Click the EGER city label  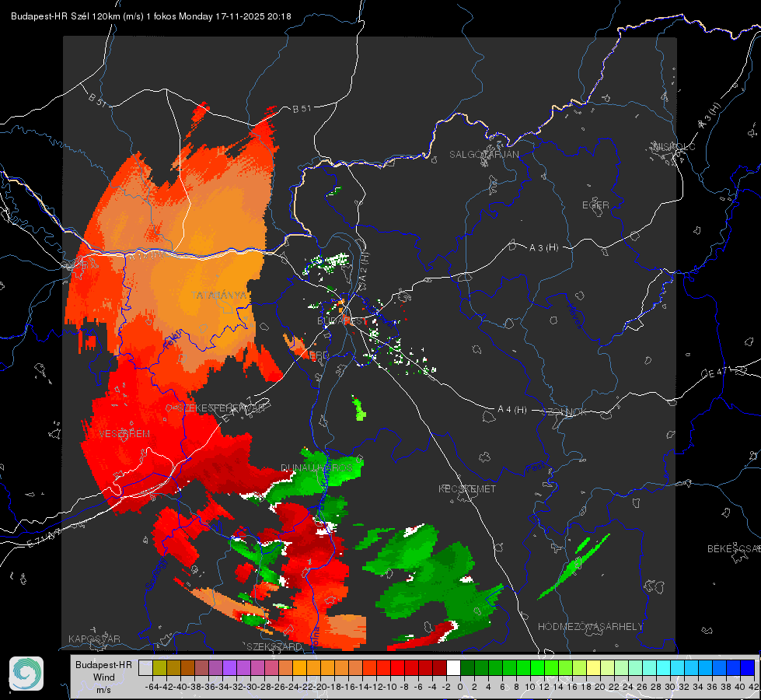click(x=595, y=205)
